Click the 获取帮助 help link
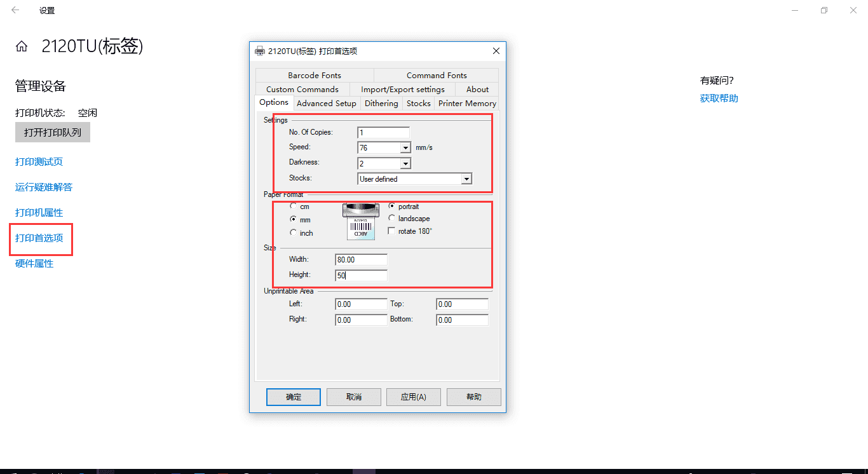Screen dimensions: 868x474 (719, 98)
